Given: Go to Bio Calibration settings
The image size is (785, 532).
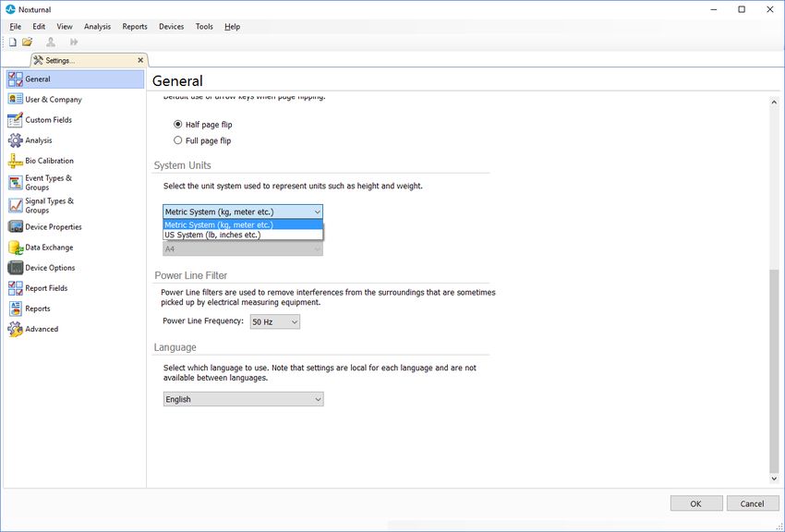Looking at the screenshot, I should [x=75, y=161].
